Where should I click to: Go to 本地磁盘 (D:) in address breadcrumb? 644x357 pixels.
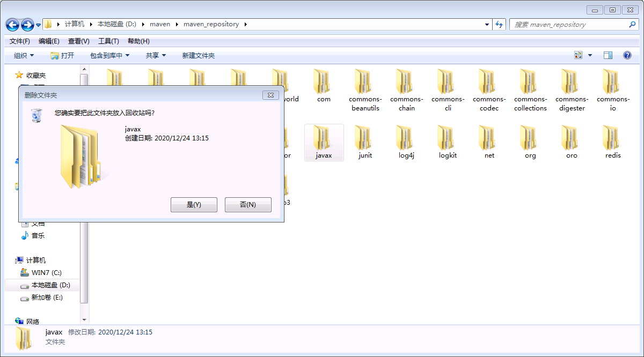[x=117, y=24]
